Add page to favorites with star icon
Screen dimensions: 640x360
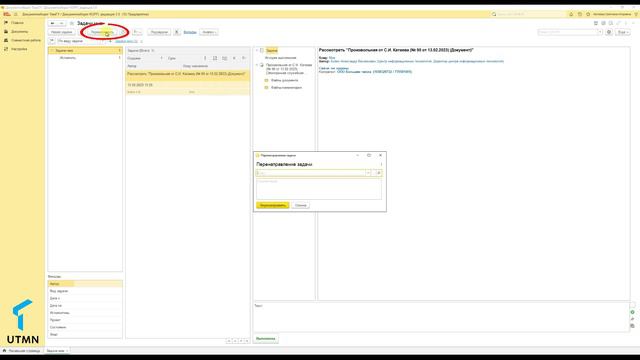point(72,23)
